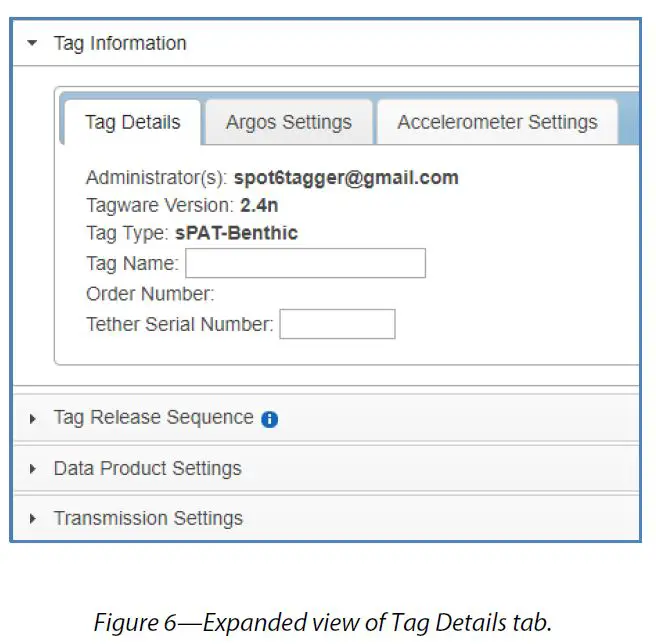
Task: Click the Tag Release Sequence header text
Action: 153,418
